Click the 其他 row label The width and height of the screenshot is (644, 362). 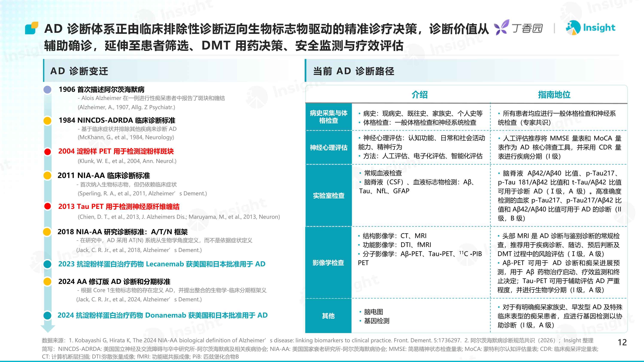tap(328, 316)
